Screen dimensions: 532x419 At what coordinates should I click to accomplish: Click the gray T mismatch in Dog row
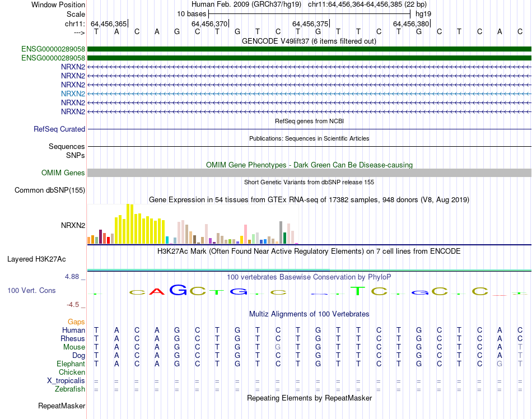point(520,356)
